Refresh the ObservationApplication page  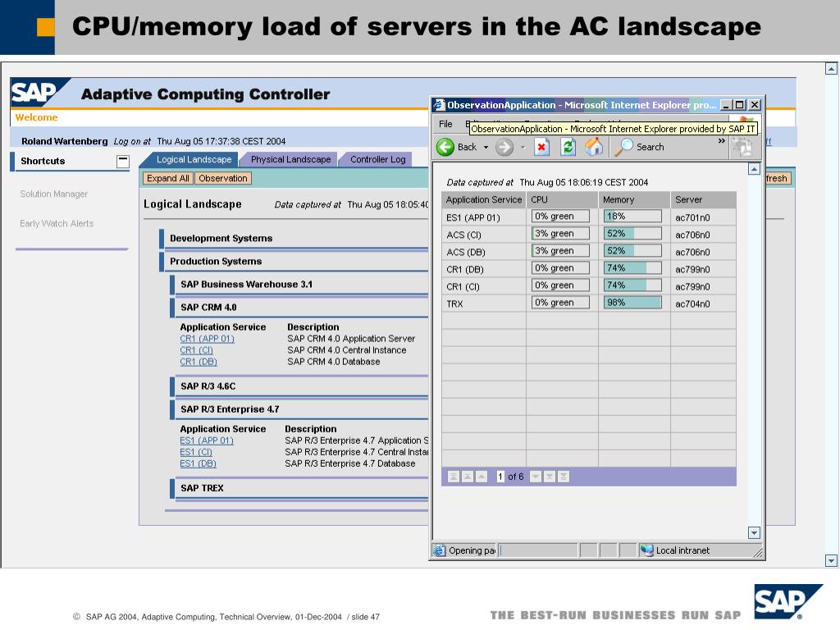(568, 147)
